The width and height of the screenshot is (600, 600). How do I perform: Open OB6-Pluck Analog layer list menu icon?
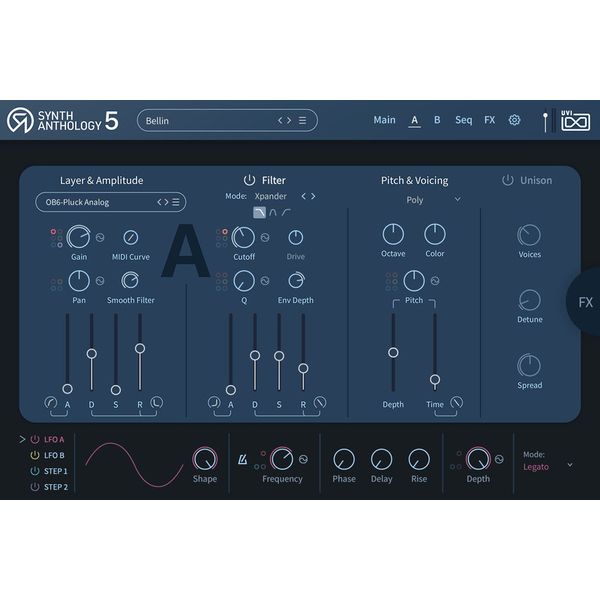pyautogui.click(x=176, y=202)
